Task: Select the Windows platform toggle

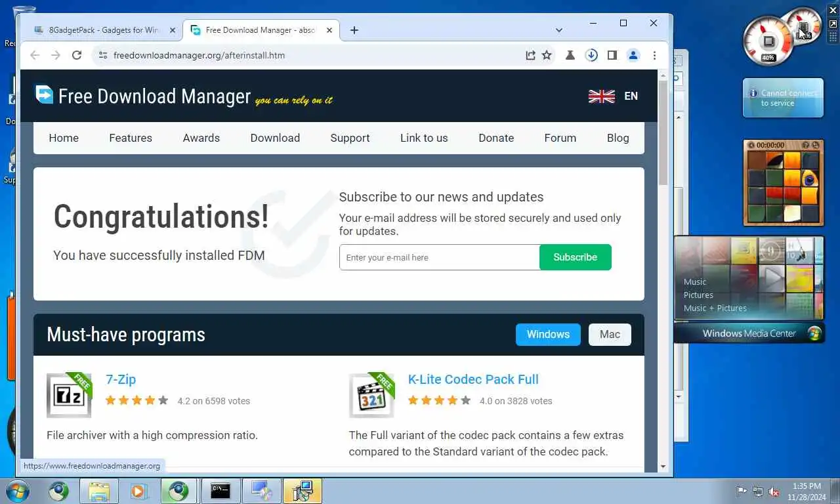Action: tap(548, 335)
